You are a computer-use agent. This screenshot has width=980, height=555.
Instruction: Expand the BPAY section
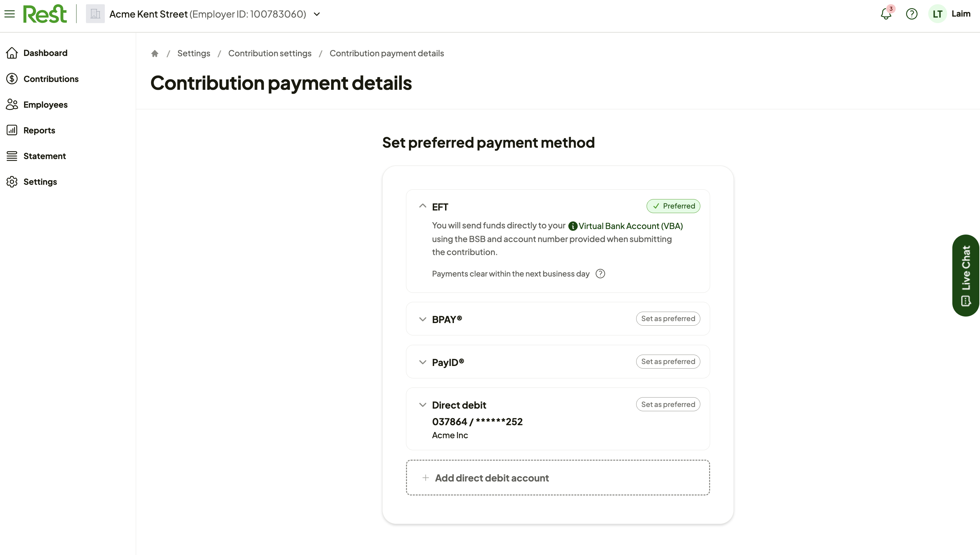pos(422,319)
